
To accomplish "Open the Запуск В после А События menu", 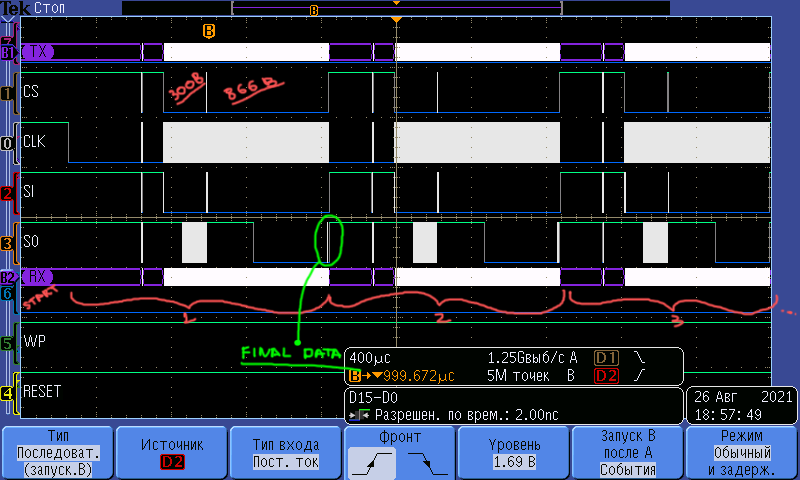I will pos(628,452).
